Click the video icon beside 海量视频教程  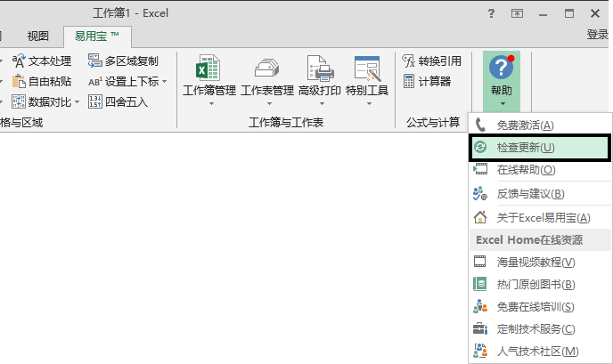(x=480, y=262)
